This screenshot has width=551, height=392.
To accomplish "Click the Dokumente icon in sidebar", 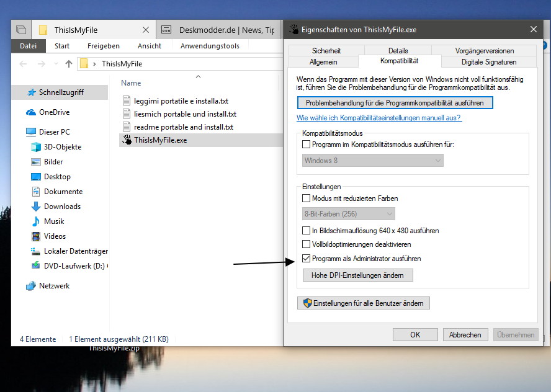I will (x=36, y=192).
